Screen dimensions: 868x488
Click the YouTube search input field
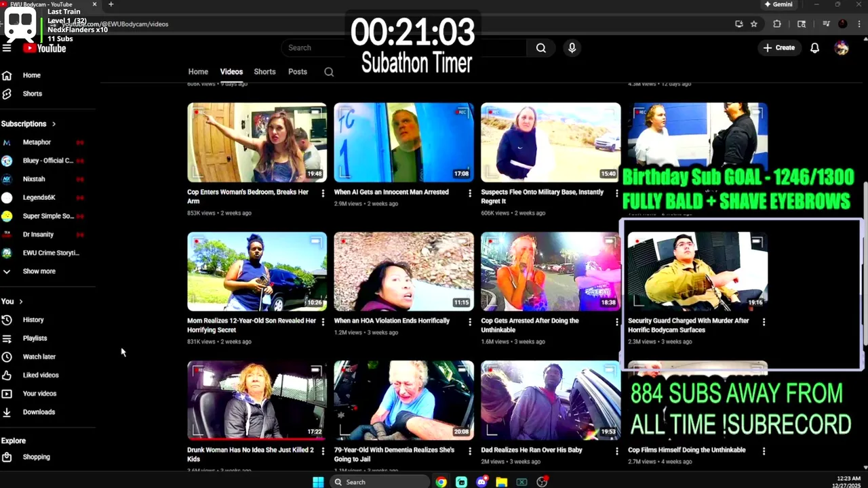(403, 48)
